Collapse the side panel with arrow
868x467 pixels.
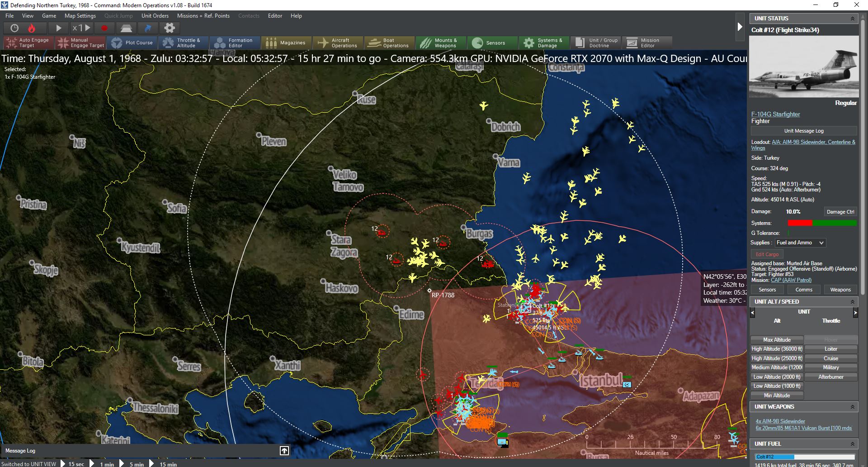pyautogui.click(x=740, y=27)
